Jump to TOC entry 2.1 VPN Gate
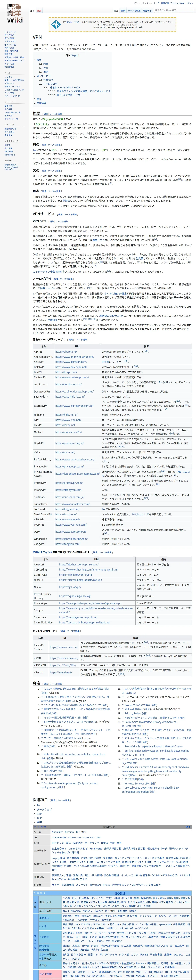The width and height of the screenshot is (196, 980). click(46, 80)
